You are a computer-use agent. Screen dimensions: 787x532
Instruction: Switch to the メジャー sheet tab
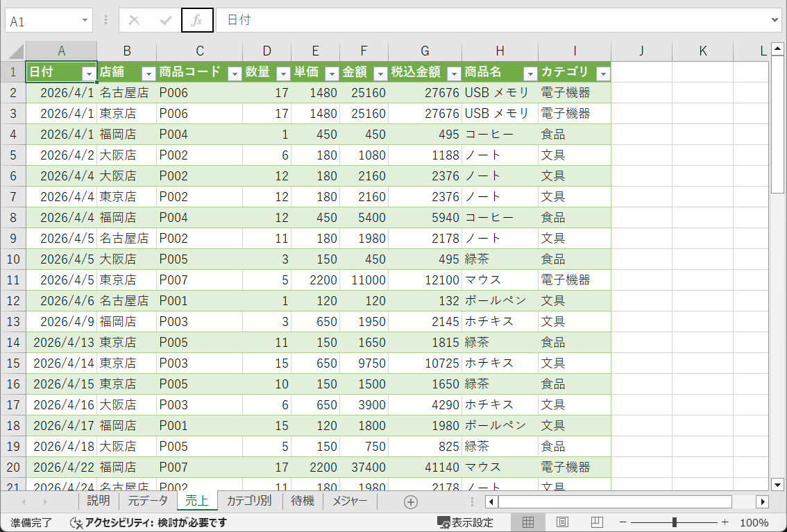(349, 501)
